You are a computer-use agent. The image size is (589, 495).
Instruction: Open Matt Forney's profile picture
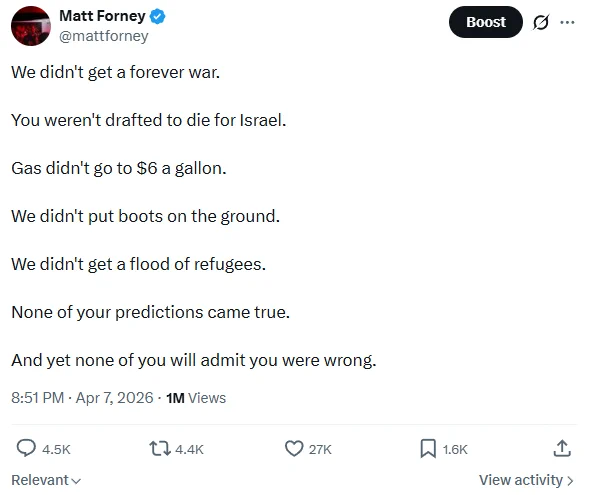pos(31,26)
